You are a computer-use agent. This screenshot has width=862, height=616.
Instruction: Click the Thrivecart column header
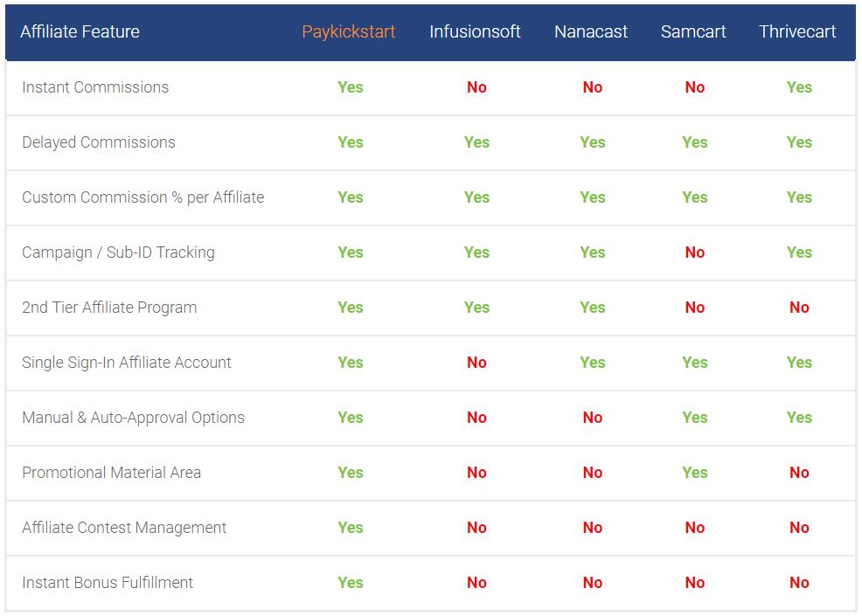(x=797, y=31)
